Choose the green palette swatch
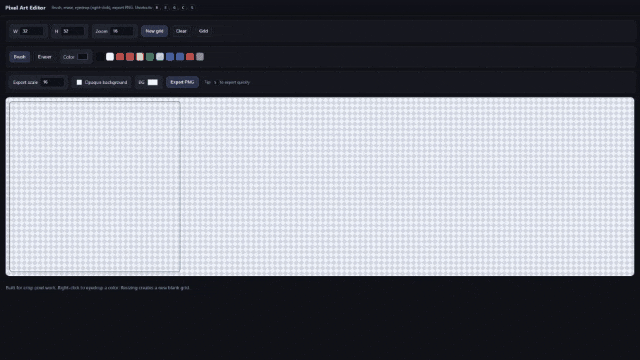This screenshot has width=640, height=360. coord(150,57)
